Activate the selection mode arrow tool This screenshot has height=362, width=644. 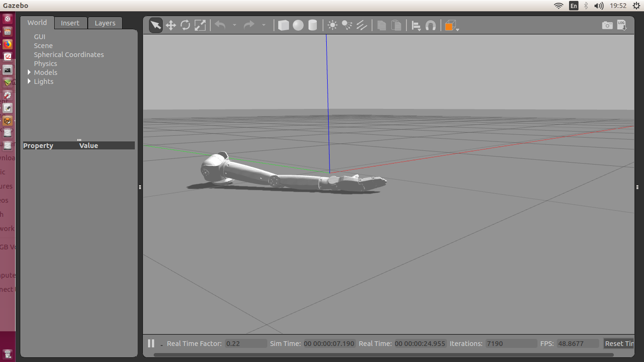156,25
